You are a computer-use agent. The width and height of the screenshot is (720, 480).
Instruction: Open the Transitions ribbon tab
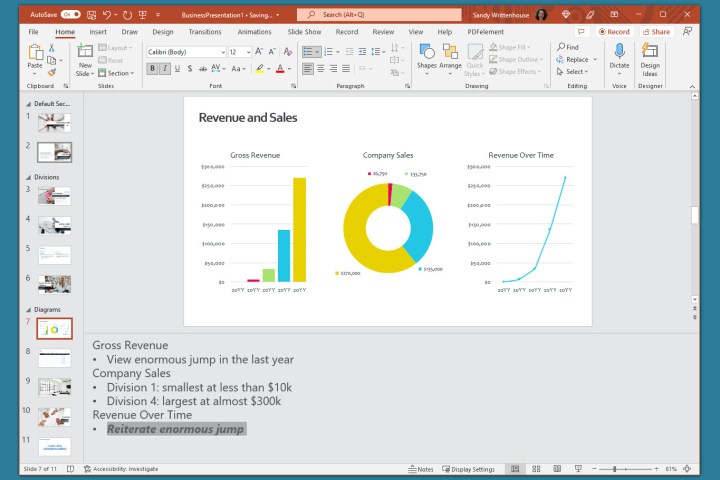pyautogui.click(x=204, y=32)
